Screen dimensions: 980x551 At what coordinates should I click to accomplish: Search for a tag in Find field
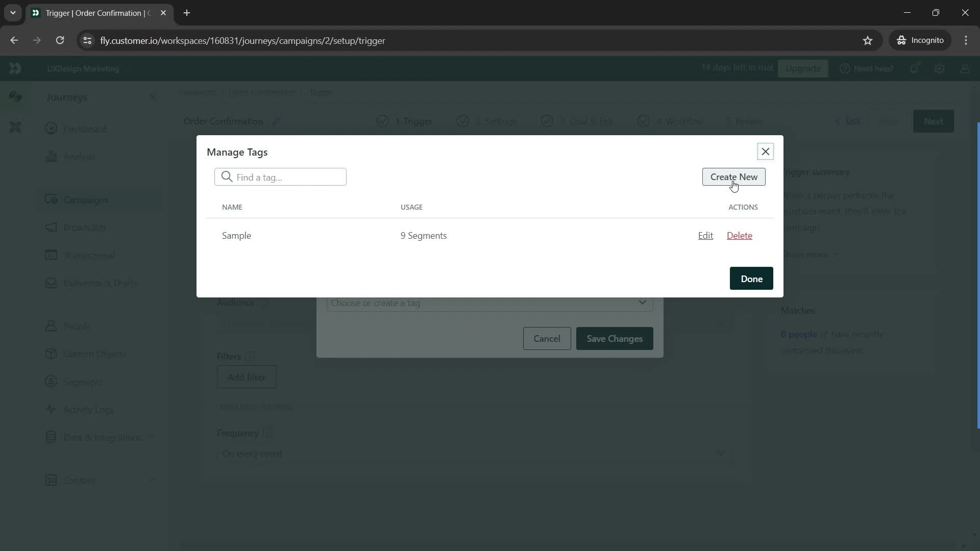(x=281, y=177)
